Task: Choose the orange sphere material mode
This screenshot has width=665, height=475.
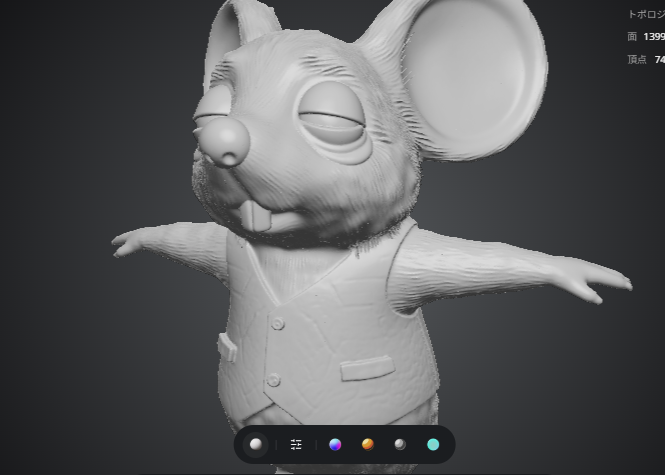Action: click(368, 444)
